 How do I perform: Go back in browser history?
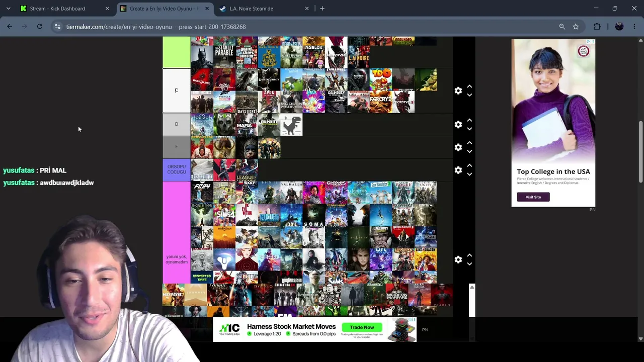point(10,27)
